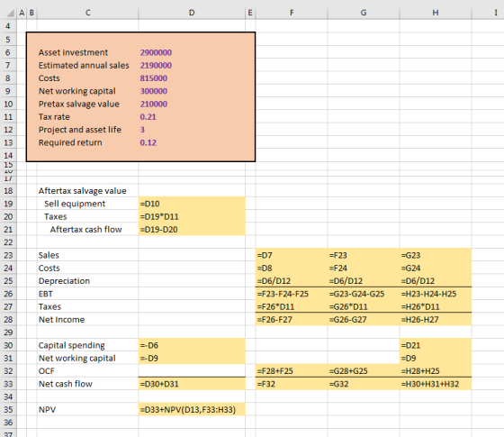Viewport: 504px width, 437px height.
Task: Select the Net Income formula =G26-G27
Action: point(364,320)
